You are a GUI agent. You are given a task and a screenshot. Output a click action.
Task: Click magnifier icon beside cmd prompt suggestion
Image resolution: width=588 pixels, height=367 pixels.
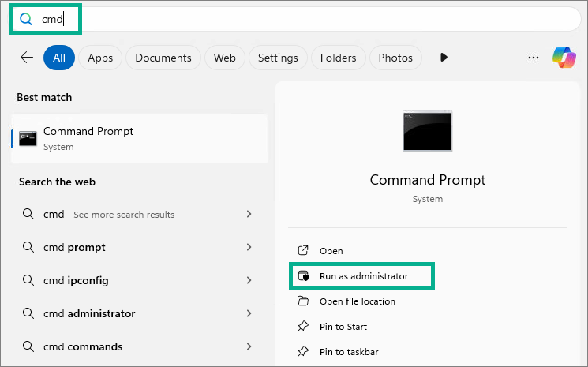(28, 247)
